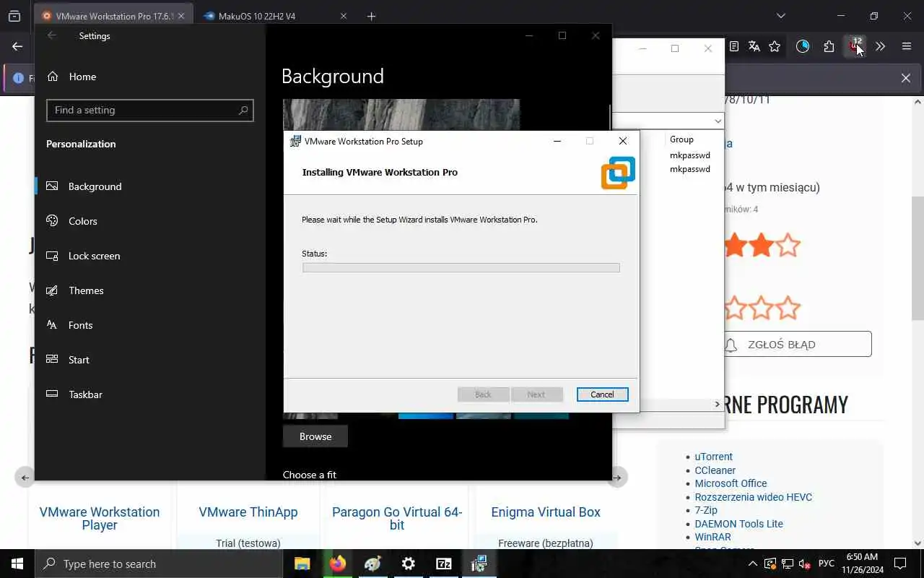
Task: Click the Group column header in background window
Action: [681, 139]
